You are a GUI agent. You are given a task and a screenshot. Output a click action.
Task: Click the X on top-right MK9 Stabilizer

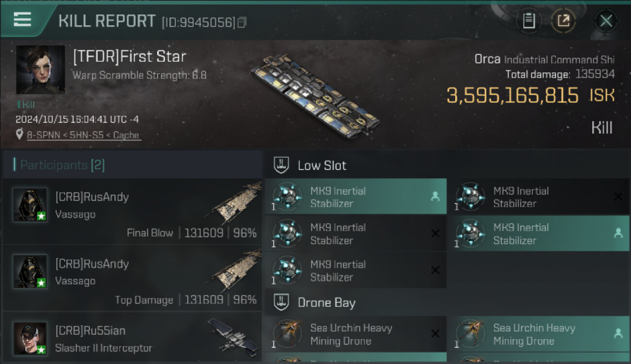pyautogui.click(x=618, y=197)
